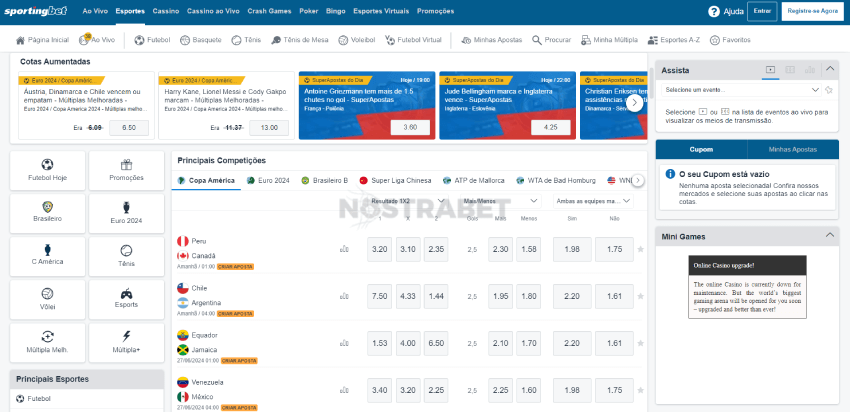Viewport: 850px width, 412px height.
Task: Select Basquete in the sports toolbar
Action: tap(200, 40)
